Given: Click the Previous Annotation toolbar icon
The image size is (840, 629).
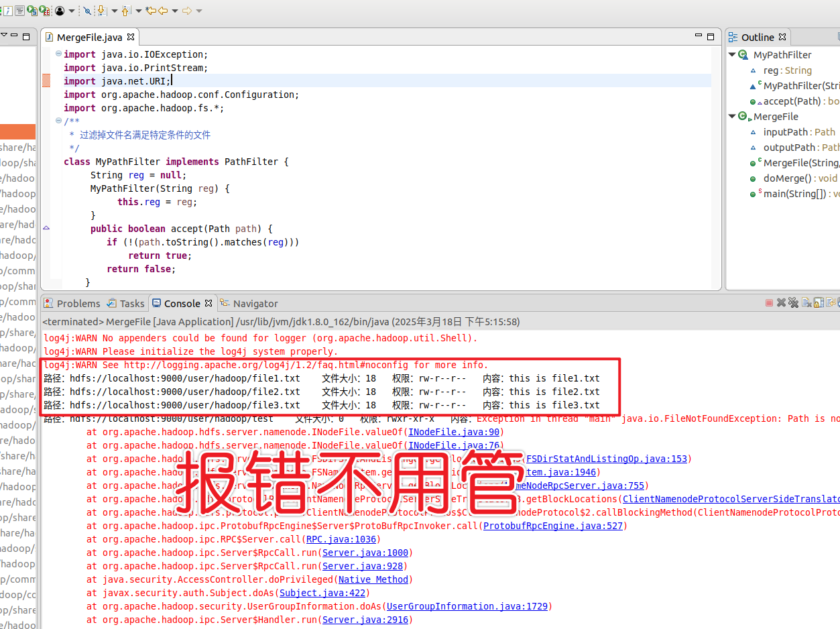Looking at the screenshot, I should pyautogui.click(x=125, y=11).
